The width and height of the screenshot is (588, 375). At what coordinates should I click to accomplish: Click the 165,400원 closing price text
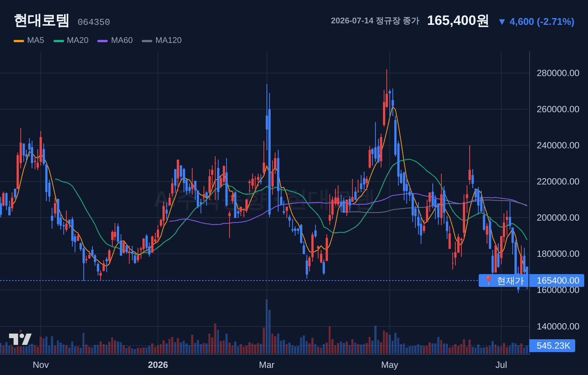tap(458, 21)
